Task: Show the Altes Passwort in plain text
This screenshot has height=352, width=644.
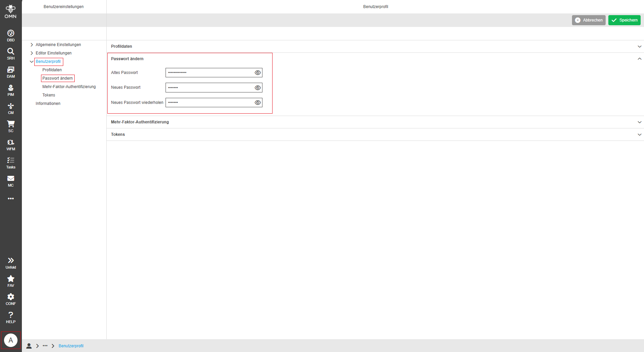Action: 257,72
